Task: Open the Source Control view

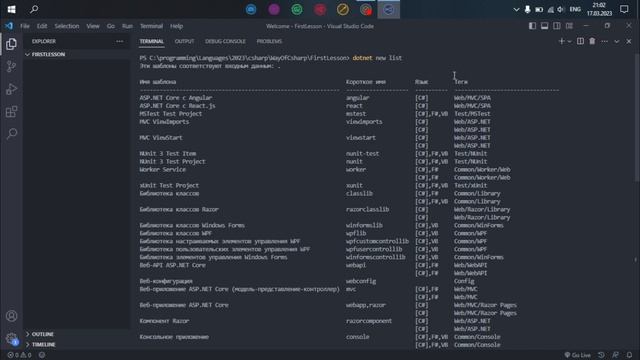Action: tap(11, 67)
